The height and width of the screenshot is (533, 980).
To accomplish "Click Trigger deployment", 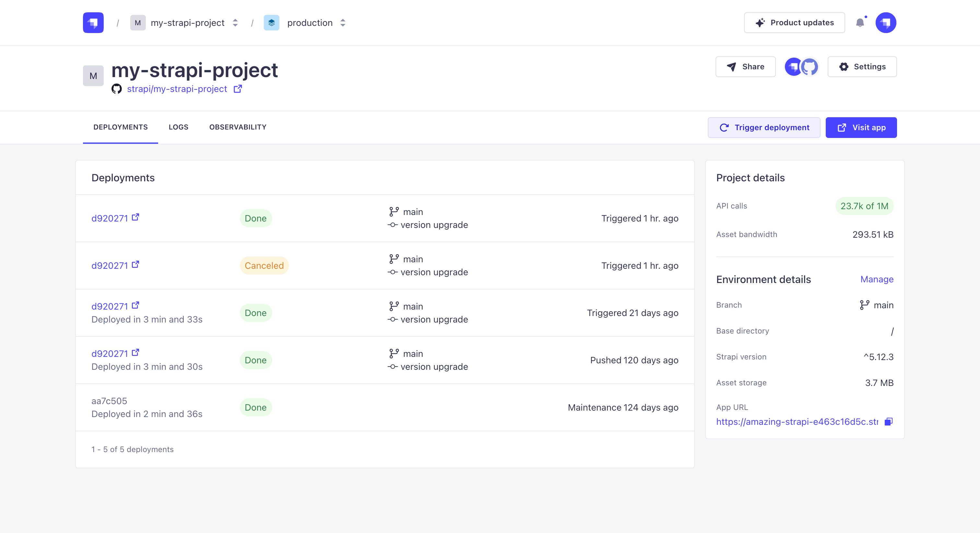I will 764,128.
